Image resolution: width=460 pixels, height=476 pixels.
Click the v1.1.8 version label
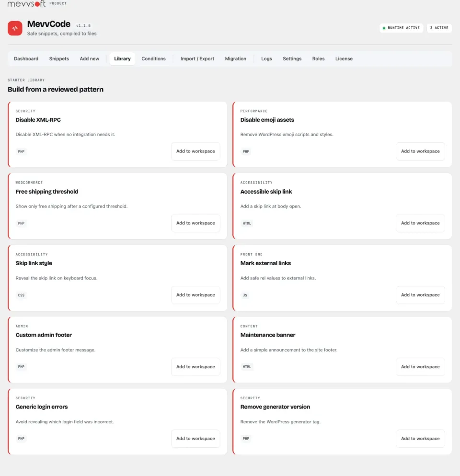coord(83,25)
